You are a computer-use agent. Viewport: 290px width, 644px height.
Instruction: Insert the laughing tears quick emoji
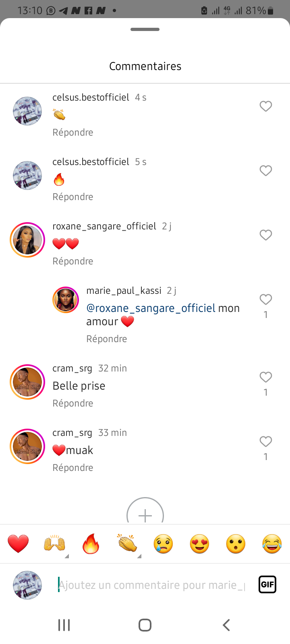(x=272, y=544)
